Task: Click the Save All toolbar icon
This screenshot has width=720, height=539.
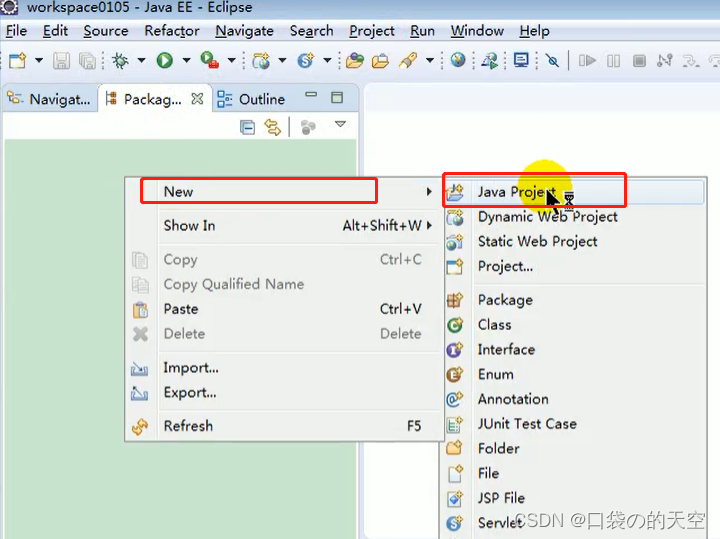Action: 87,61
